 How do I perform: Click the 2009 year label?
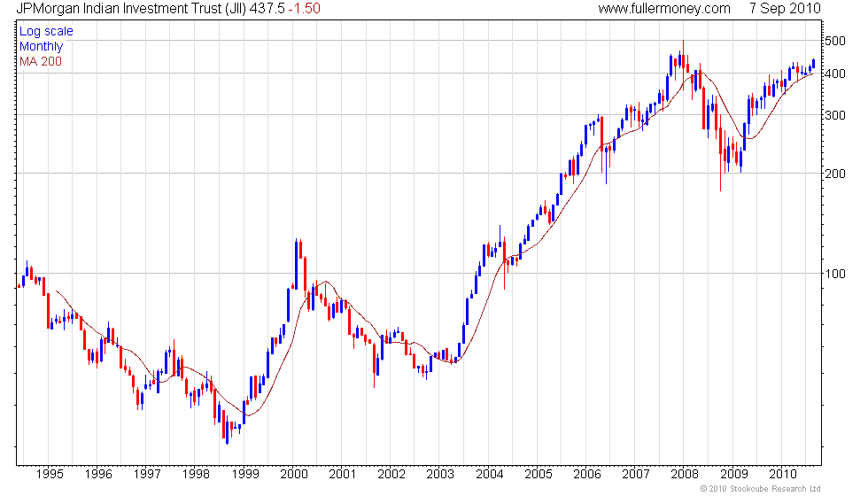pyautogui.click(x=733, y=474)
